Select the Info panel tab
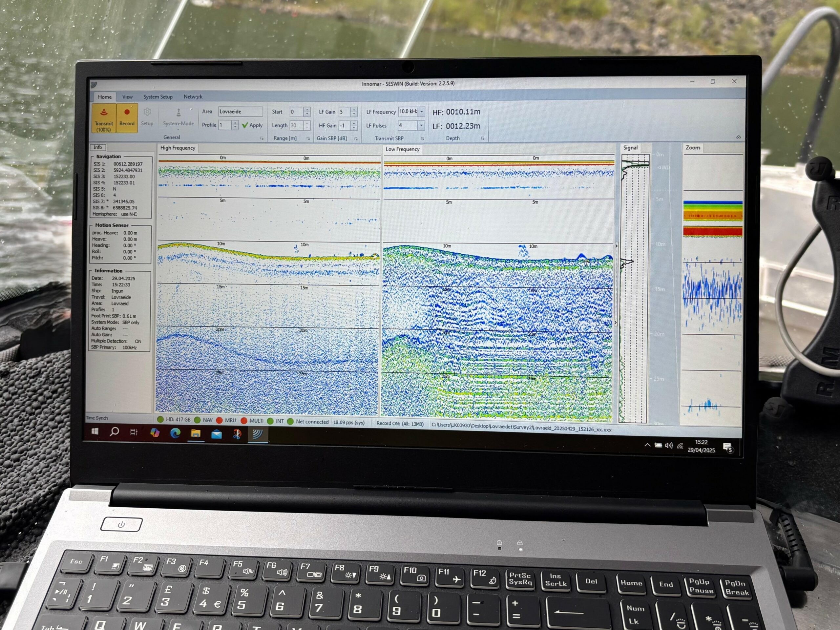Screen dimensions: 840x630 tap(97, 147)
